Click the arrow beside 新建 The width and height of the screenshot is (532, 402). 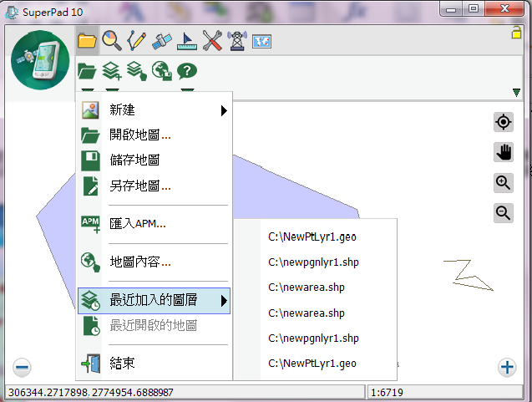click(224, 110)
